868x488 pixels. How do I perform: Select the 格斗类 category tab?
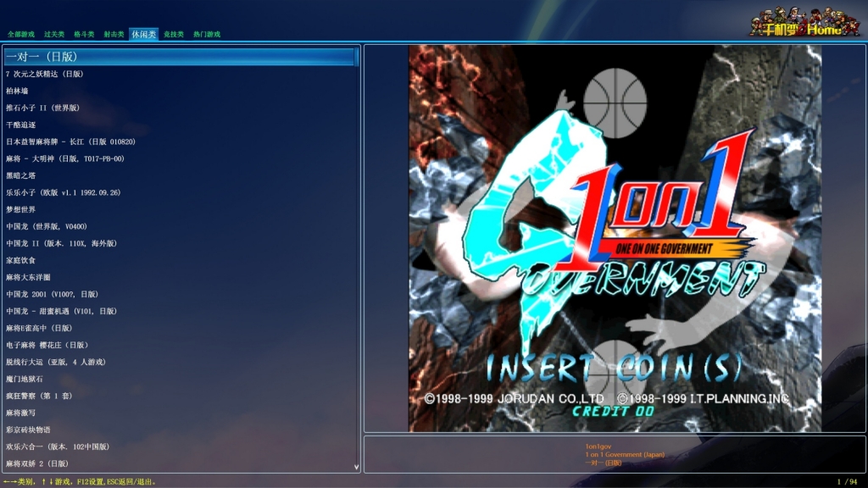coord(84,35)
